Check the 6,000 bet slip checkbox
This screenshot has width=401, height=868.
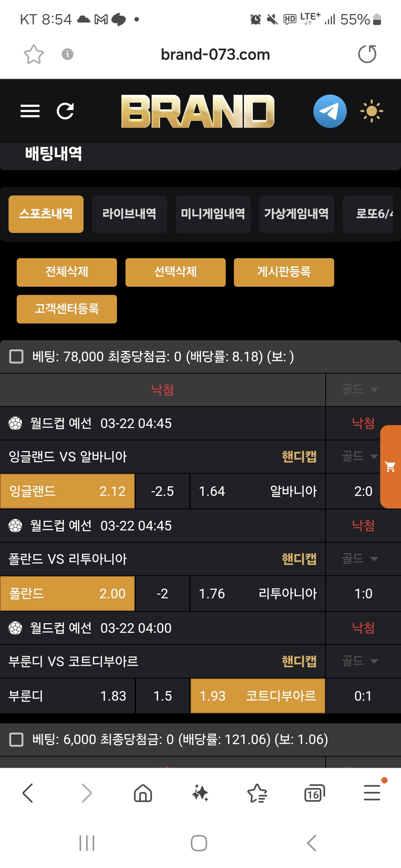coord(16,739)
